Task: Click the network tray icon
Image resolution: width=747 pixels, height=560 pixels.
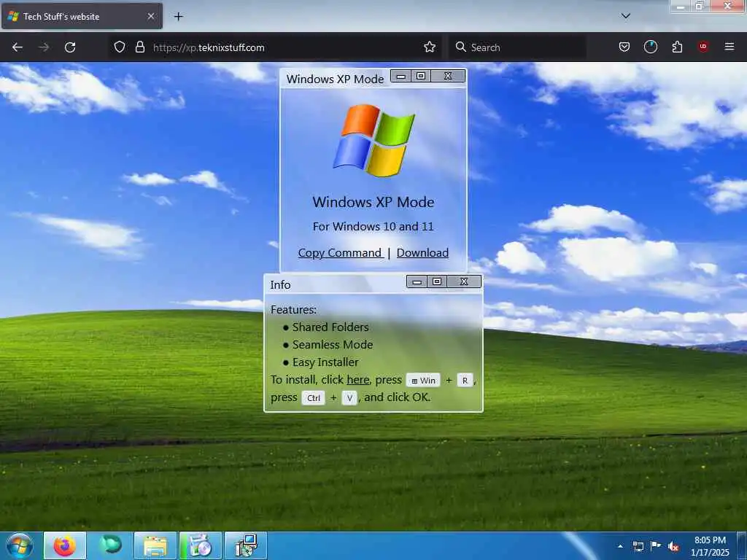Action: 638,546
